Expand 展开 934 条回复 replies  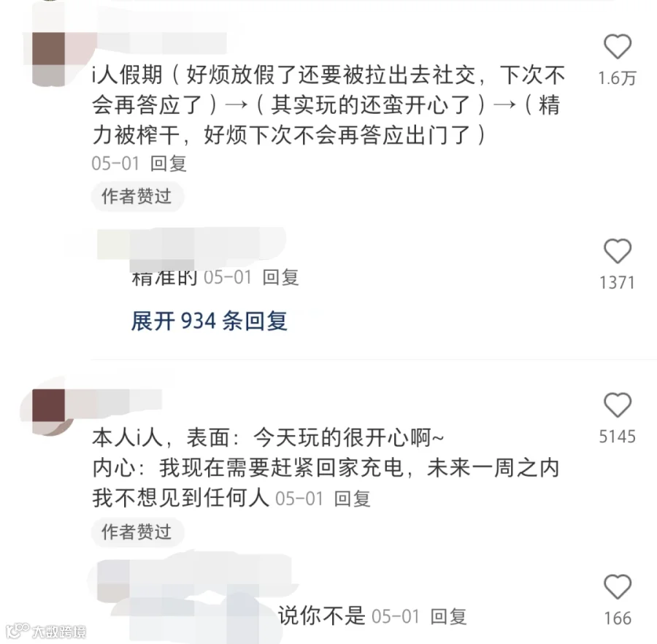[x=209, y=321]
